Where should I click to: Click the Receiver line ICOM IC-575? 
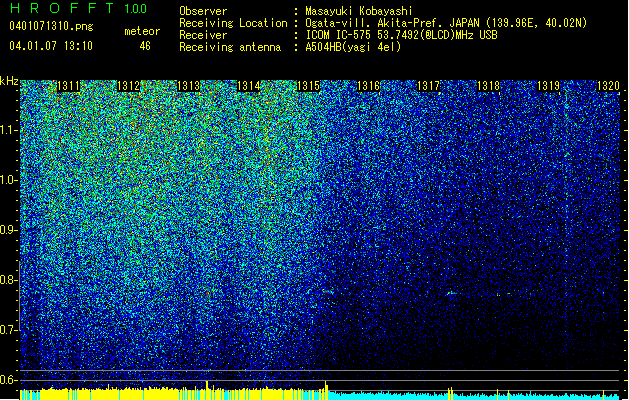tap(401, 35)
